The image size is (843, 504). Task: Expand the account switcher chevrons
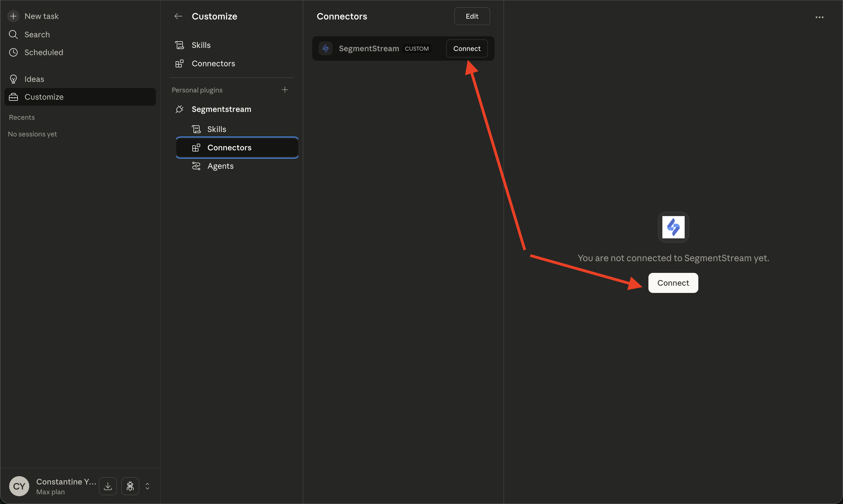(147, 486)
